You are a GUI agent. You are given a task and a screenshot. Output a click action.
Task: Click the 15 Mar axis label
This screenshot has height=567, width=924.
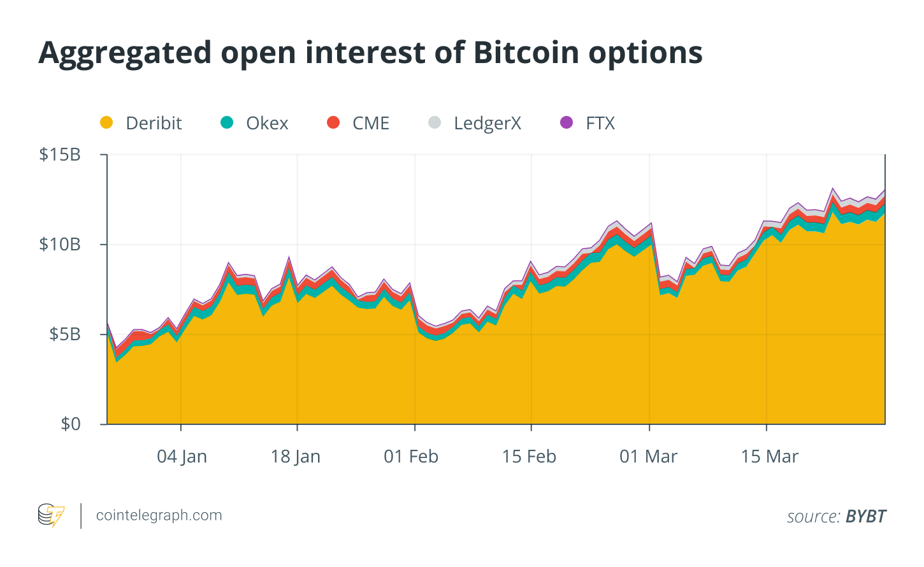pyautogui.click(x=769, y=456)
